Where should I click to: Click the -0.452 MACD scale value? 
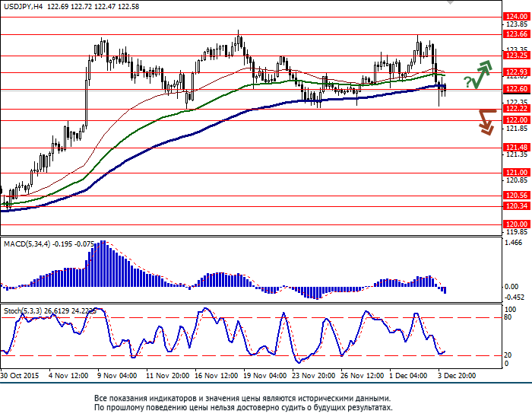(x=515, y=297)
